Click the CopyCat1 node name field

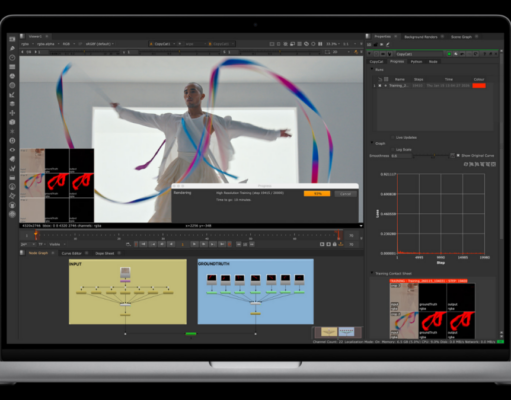point(419,54)
